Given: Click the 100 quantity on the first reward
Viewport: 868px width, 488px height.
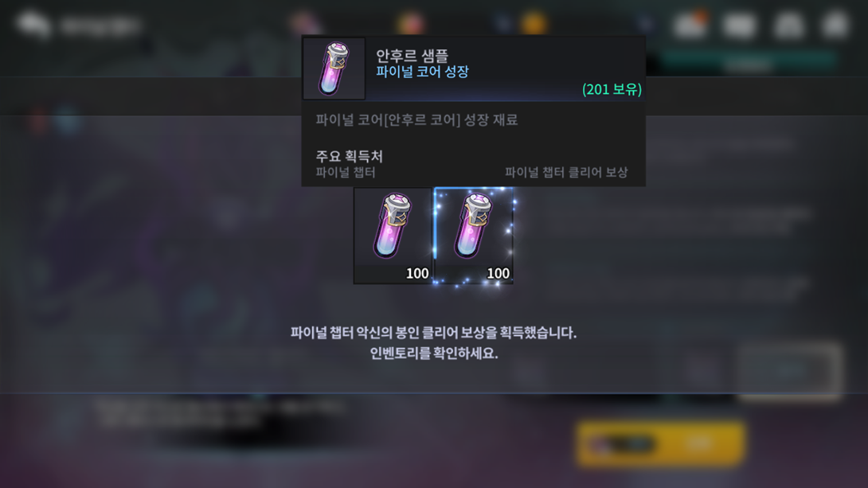Looking at the screenshot, I should pos(416,273).
